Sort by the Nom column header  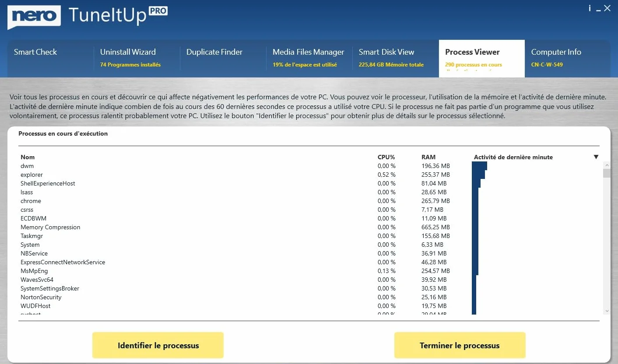[x=28, y=157]
